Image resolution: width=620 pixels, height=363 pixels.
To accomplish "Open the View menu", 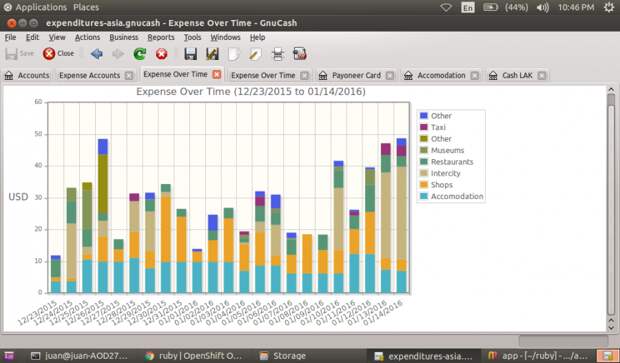I will pyautogui.click(x=57, y=37).
